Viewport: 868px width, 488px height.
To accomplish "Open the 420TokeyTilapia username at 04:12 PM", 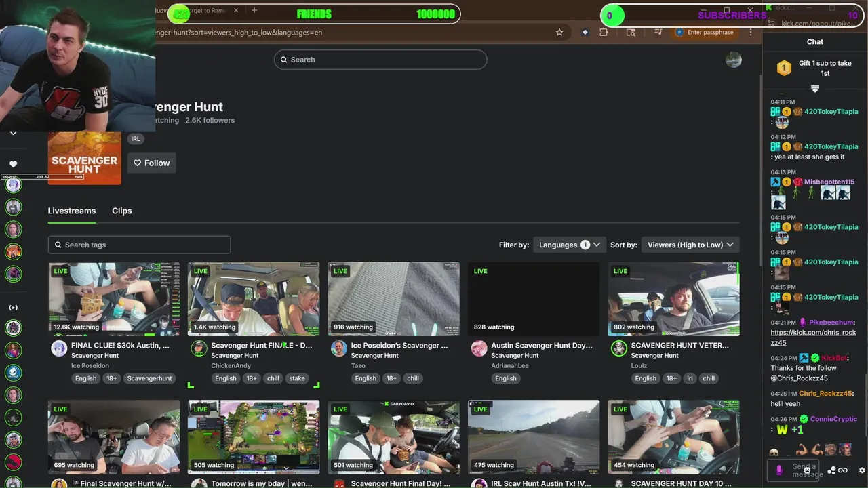I will (x=831, y=146).
